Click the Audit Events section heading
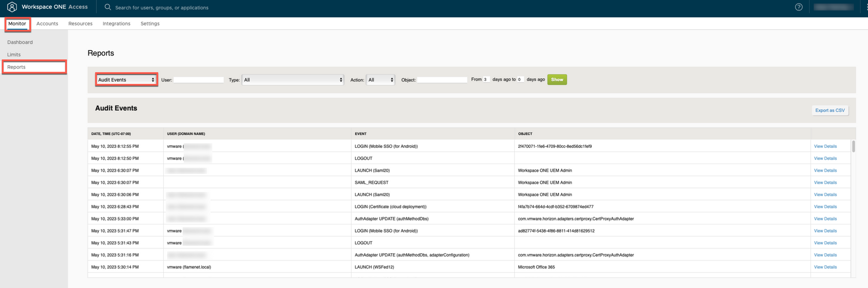The width and height of the screenshot is (868, 288). pyautogui.click(x=116, y=108)
